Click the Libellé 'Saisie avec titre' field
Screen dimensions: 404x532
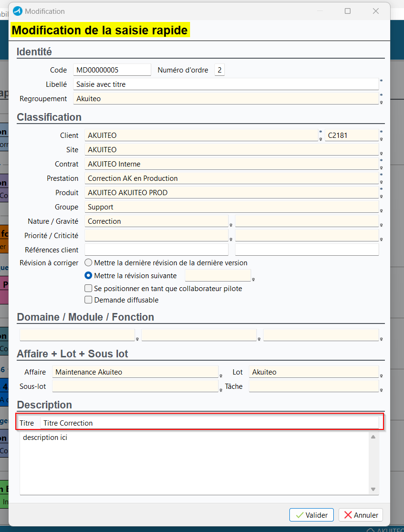click(226, 84)
